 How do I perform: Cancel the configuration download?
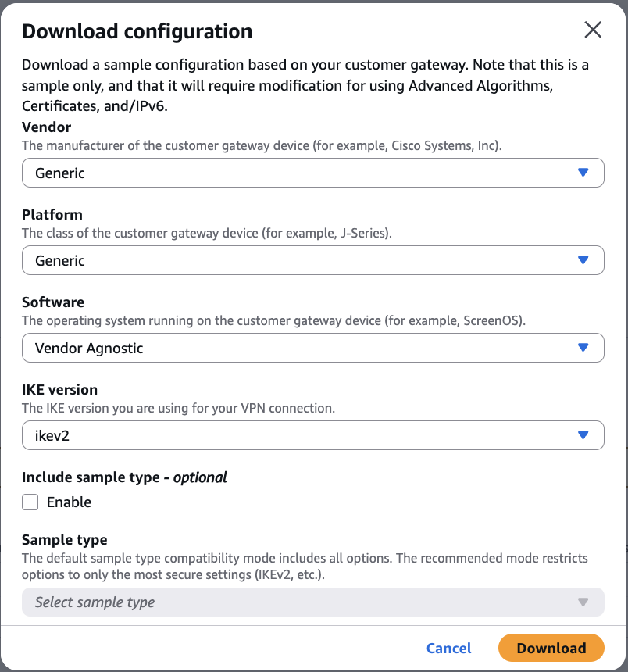click(448, 648)
